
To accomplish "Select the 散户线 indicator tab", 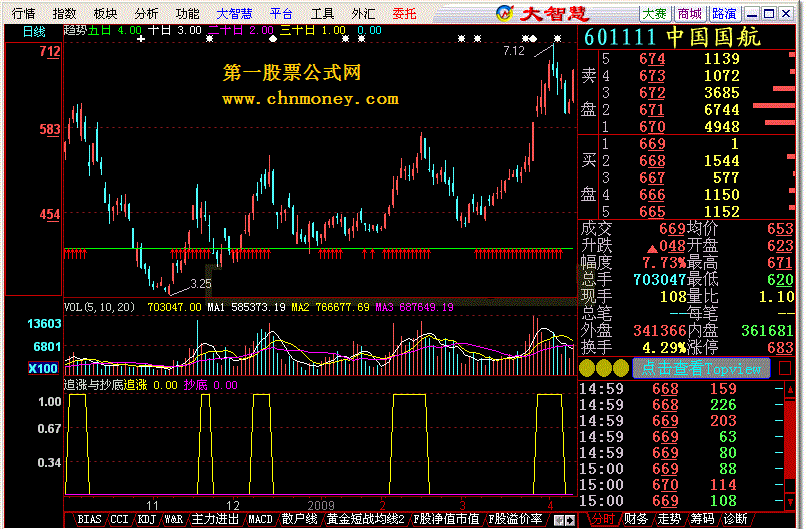I will click(300, 519).
